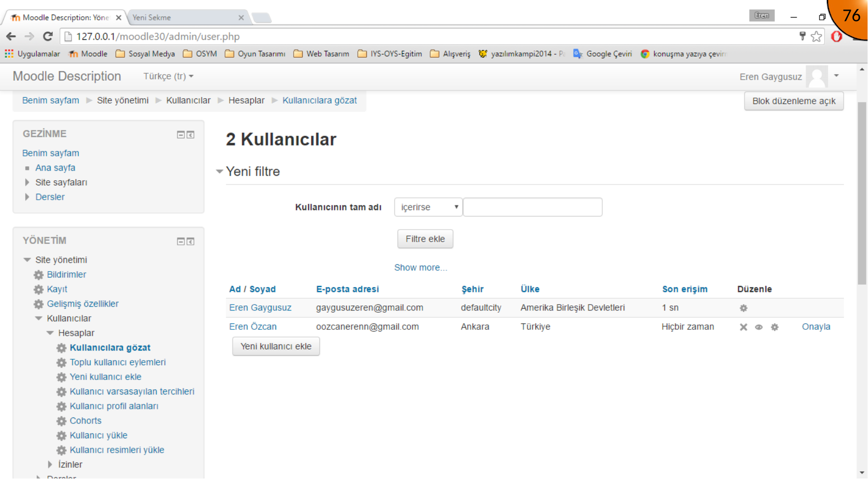The width and height of the screenshot is (868, 488).
Task: Collapse the Hesaplar tree node
Action: click(50, 333)
